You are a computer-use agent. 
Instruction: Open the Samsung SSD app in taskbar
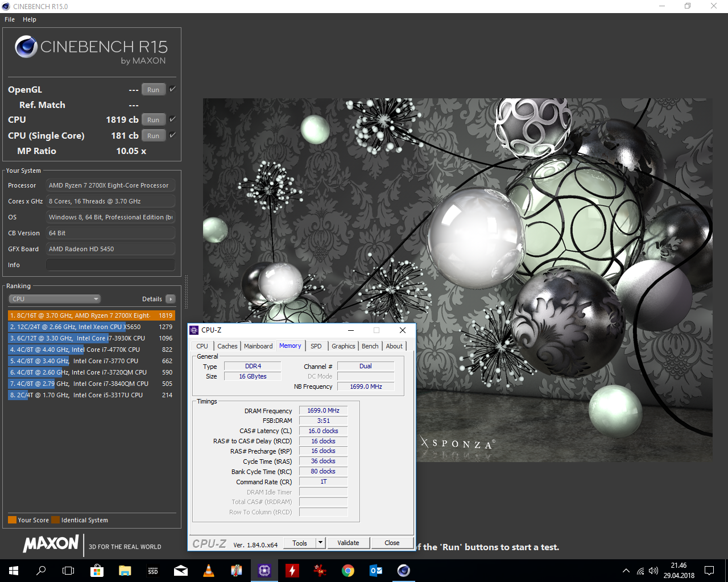152,571
